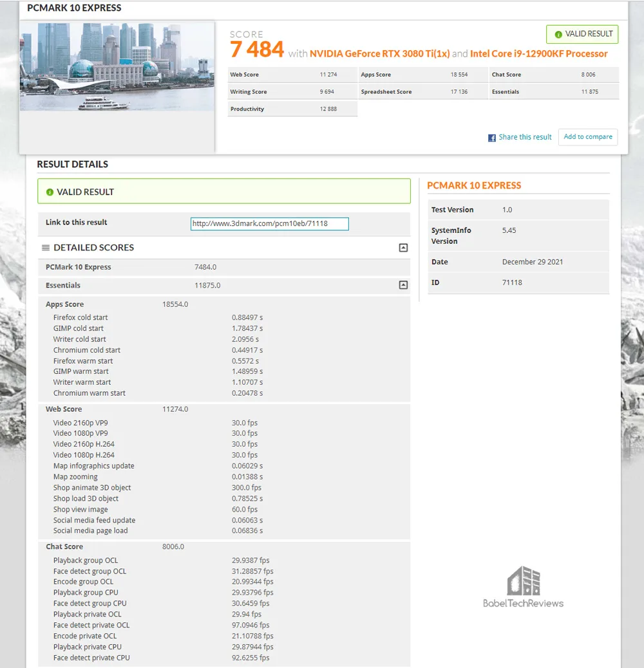The width and height of the screenshot is (644, 668).
Task: Click the Social media page load row
Action: tap(224, 531)
